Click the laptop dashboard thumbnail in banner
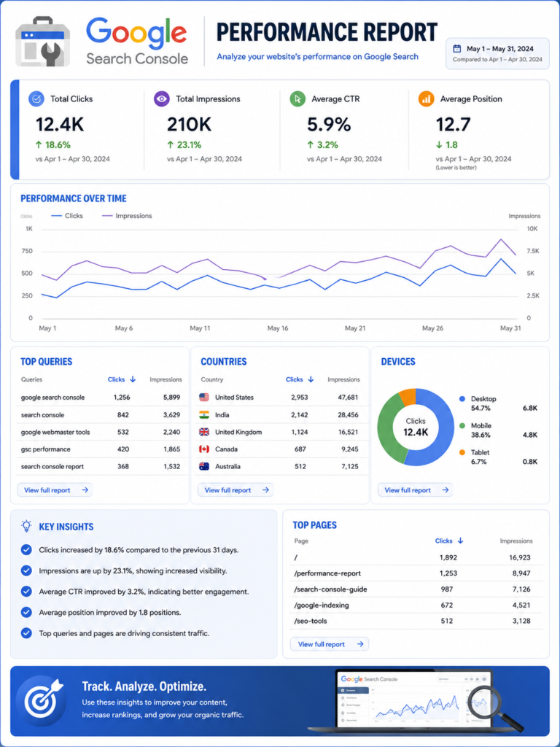The height and width of the screenshot is (747, 560). pos(413,700)
